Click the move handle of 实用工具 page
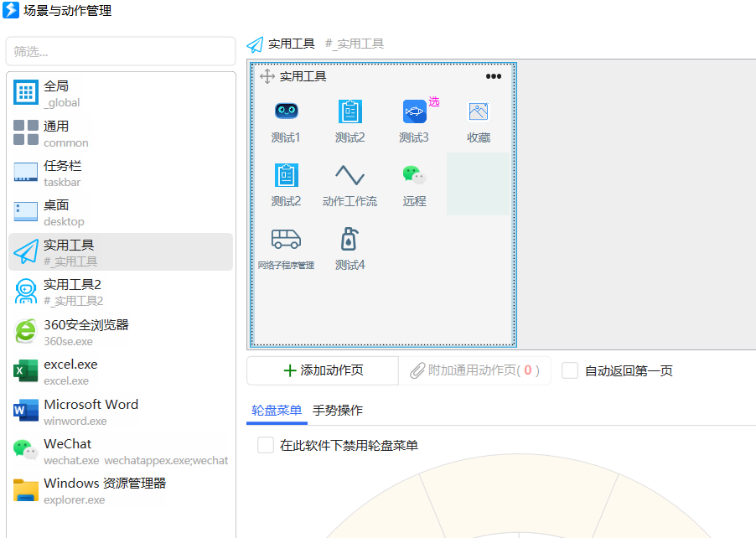Image resolution: width=756 pixels, height=538 pixels. pos(267,76)
